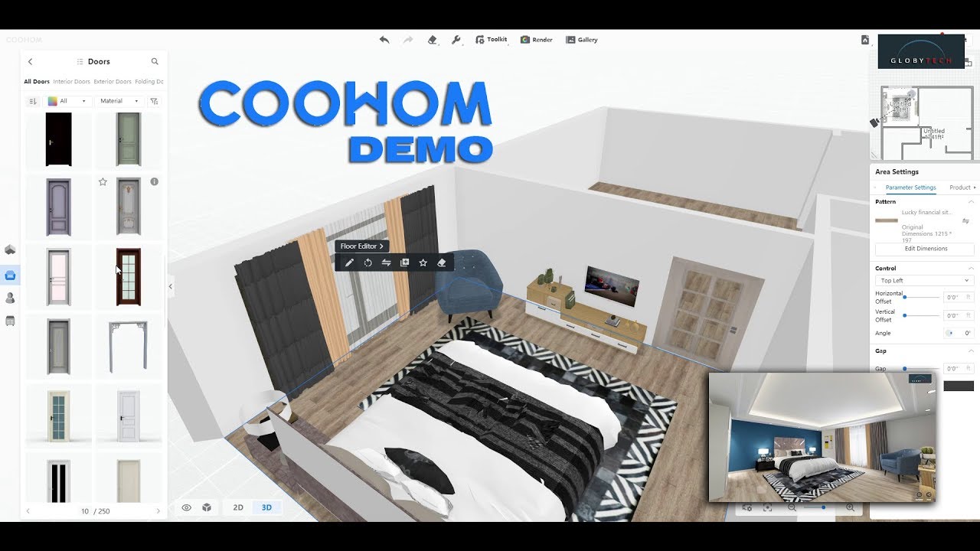Toggle the eye visibility icon

(x=186, y=507)
